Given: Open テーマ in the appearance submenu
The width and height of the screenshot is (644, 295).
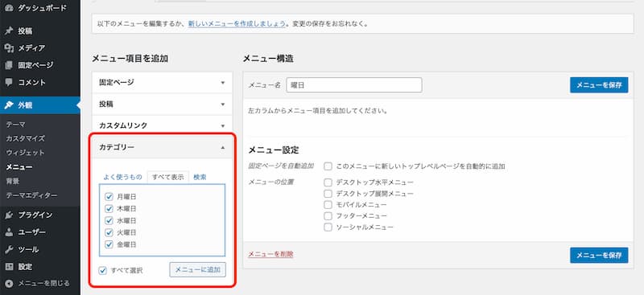Looking at the screenshot, I should point(15,125).
